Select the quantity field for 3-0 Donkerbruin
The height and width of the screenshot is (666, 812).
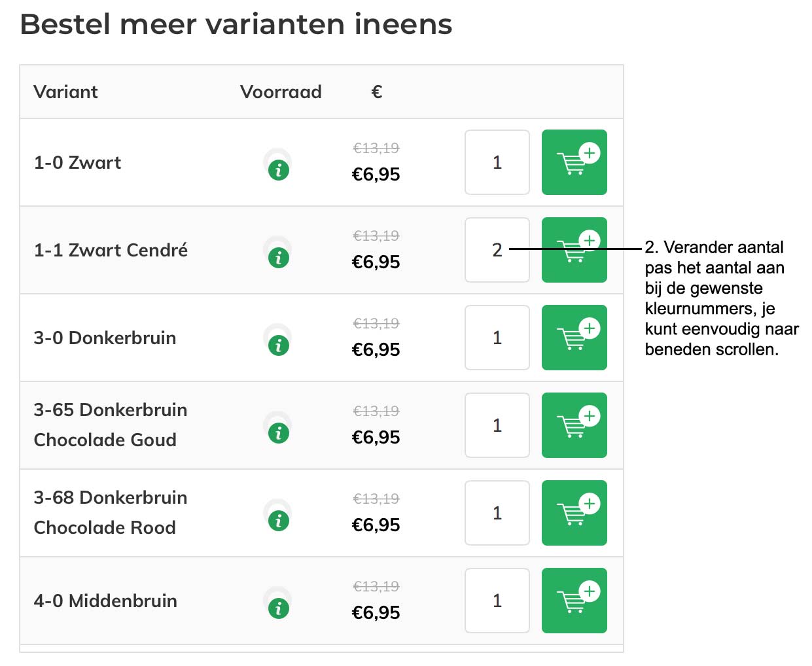coord(497,338)
